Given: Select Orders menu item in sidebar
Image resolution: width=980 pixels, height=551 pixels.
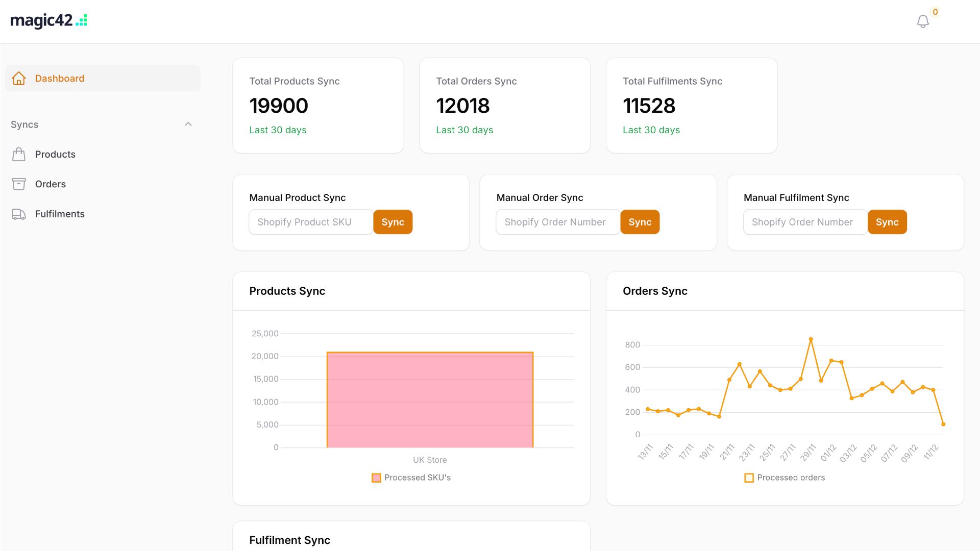Looking at the screenshot, I should [50, 183].
